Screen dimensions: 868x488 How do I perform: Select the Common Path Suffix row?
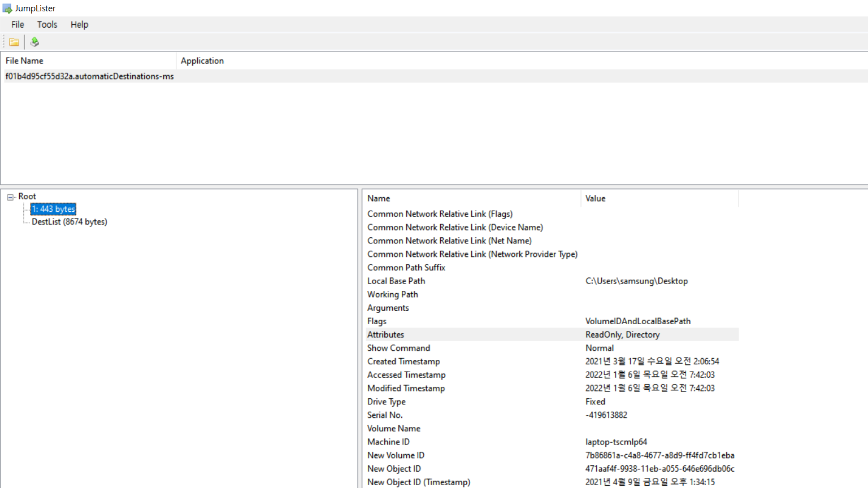552,268
